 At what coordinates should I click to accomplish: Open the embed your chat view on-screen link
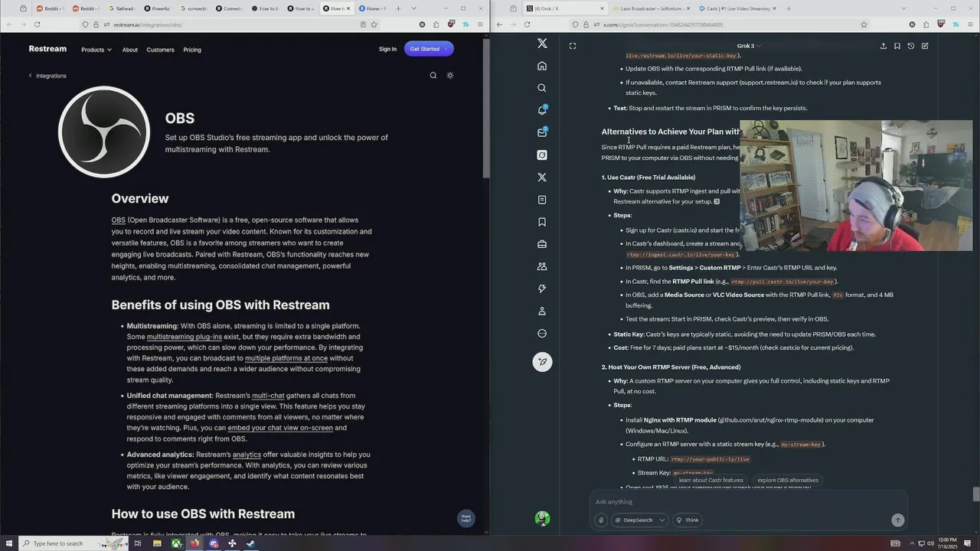[280, 428]
